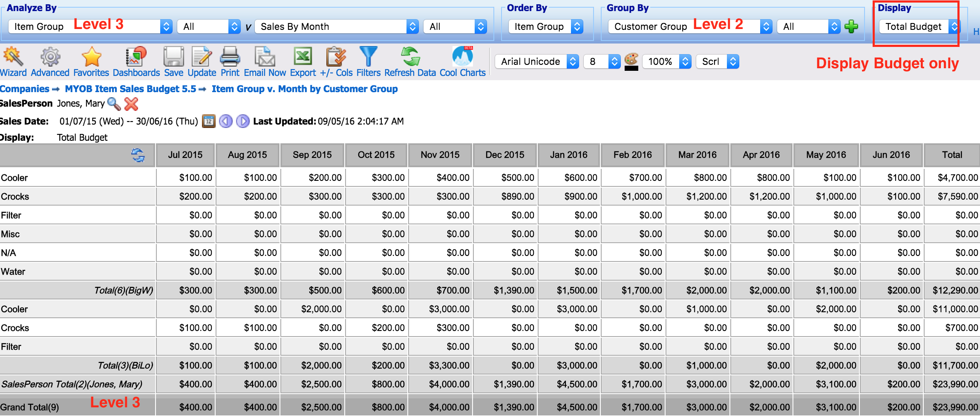Open Arial Unicode font dropdown
Viewport: 980px width, 418px height.
[537, 61]
